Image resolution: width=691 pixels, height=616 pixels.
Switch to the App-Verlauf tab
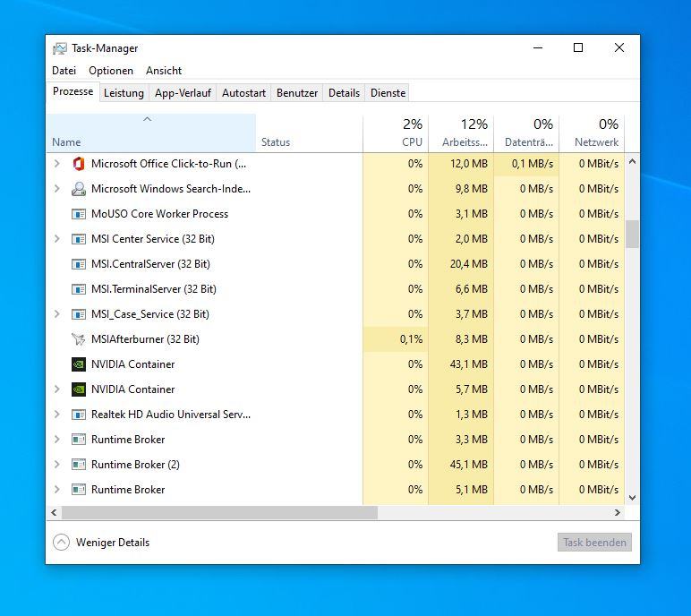coord(183,93)
